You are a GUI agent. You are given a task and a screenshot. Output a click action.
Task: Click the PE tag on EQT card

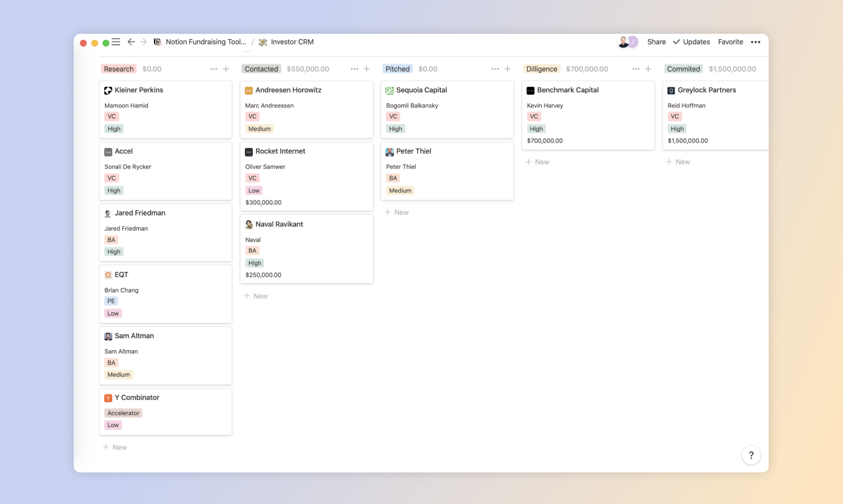(111, 301)
